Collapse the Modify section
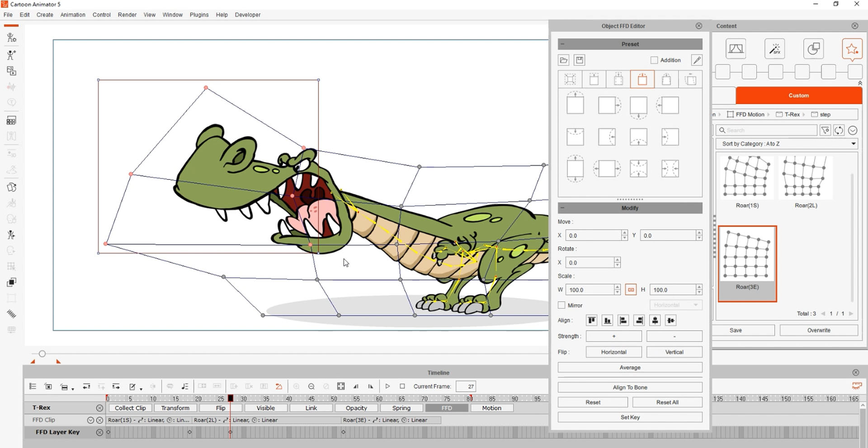 (x=562, y=208)
